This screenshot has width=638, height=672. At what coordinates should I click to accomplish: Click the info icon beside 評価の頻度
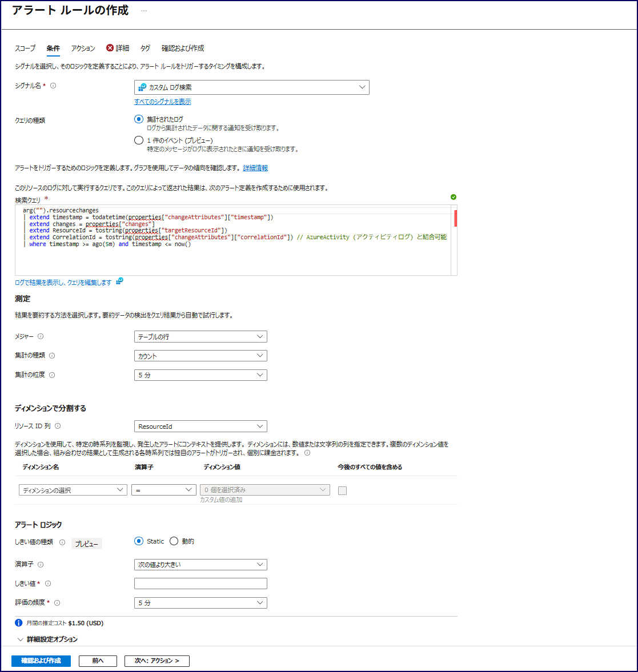[x=57, y=603]
